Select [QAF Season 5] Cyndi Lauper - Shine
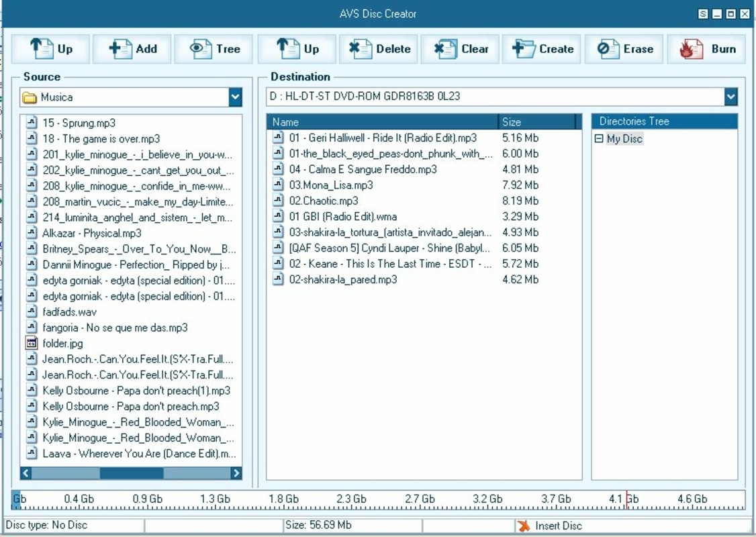 coord(389,248)
